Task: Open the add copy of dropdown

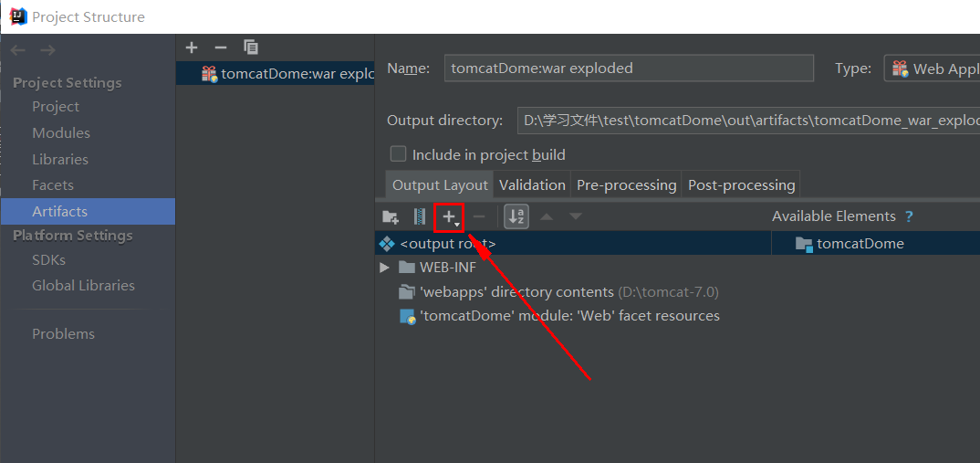Action: pos(450,217)
